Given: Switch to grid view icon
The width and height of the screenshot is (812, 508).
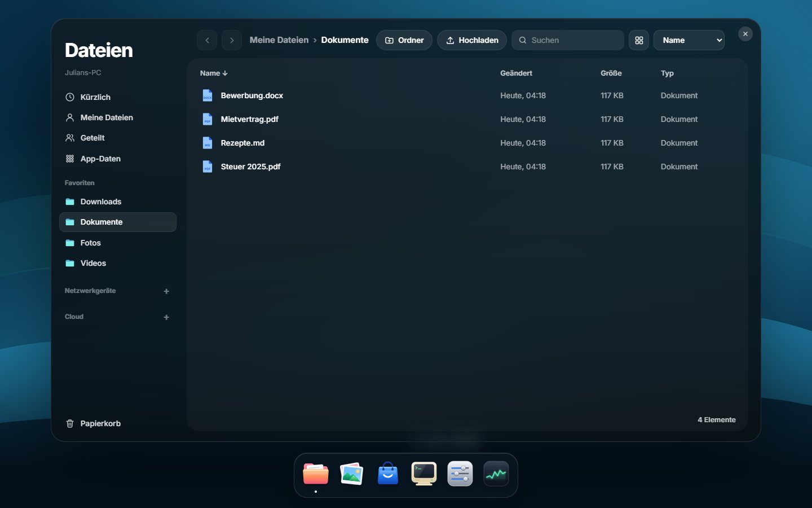Looking at the screenshot, I should point(639,40).
